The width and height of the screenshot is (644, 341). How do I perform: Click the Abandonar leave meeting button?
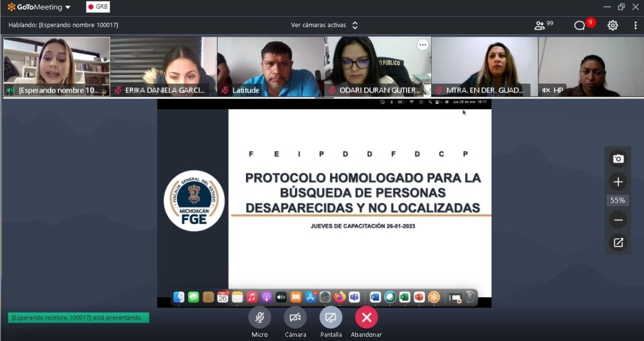(366, 317)
